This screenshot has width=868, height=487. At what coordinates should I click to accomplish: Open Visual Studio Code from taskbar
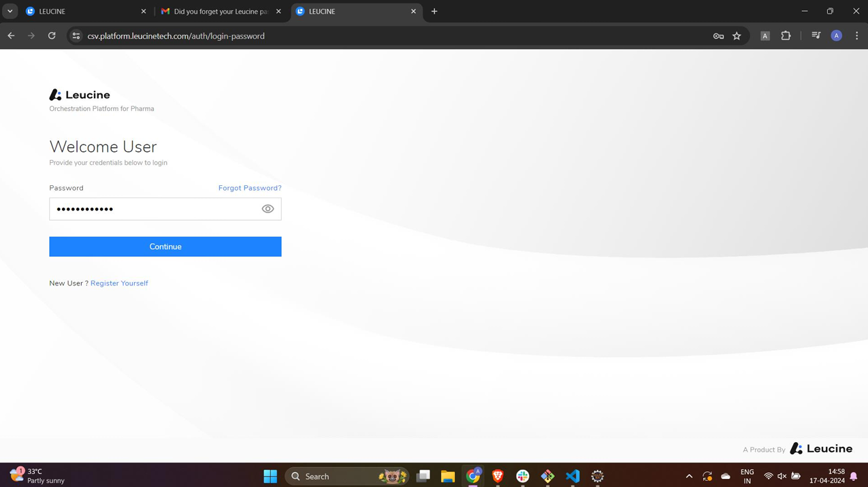click(x=573, y=476)
